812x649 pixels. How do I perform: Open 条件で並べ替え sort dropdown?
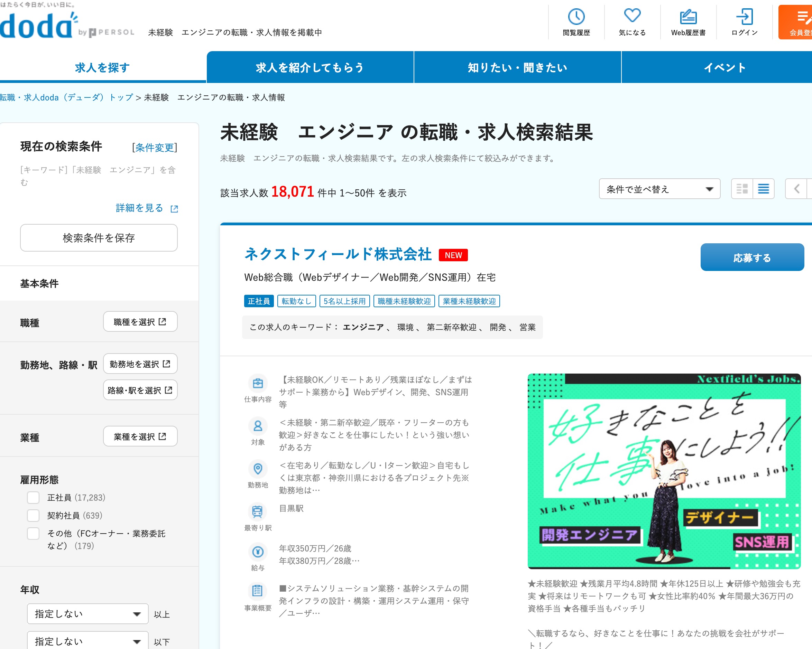pos(659,189)
